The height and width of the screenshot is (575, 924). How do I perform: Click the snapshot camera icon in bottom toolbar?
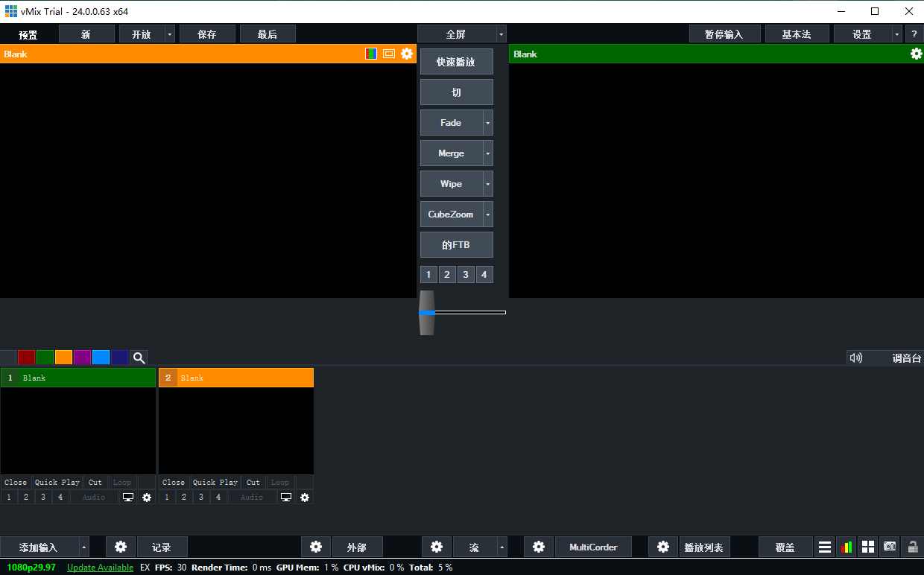click(890, 546)
